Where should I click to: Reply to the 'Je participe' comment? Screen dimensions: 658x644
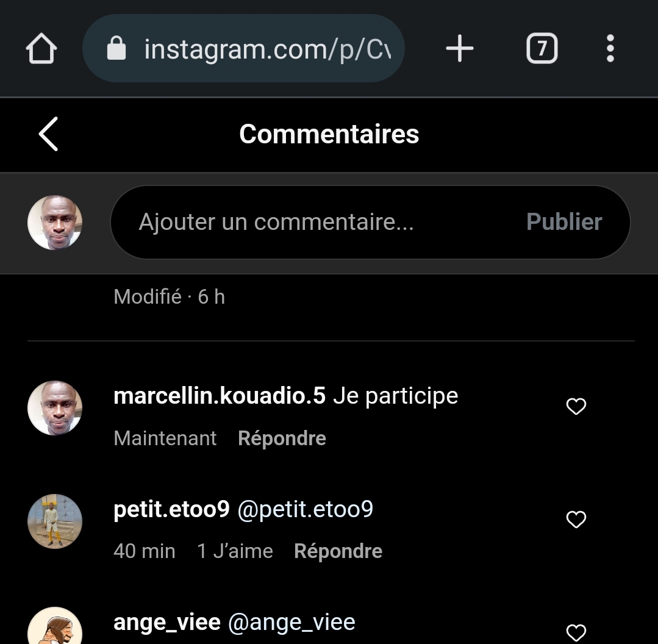(282, 438)
